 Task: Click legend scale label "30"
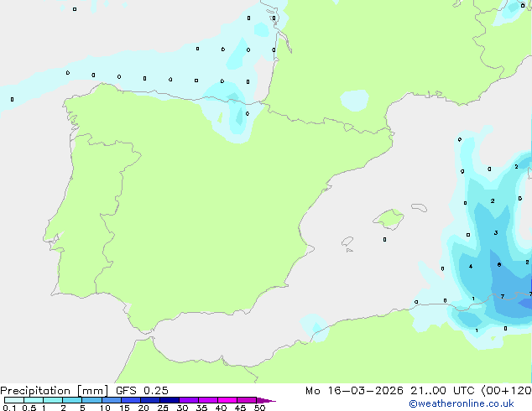click(x=182, y=408)
